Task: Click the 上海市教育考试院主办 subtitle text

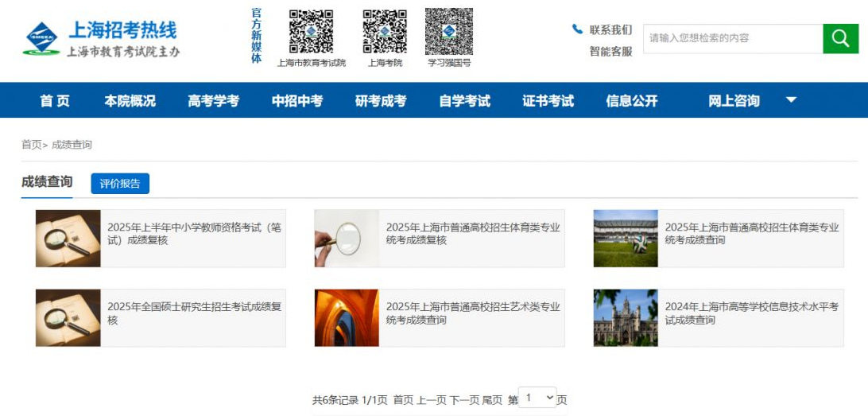Action: [123, 52]
